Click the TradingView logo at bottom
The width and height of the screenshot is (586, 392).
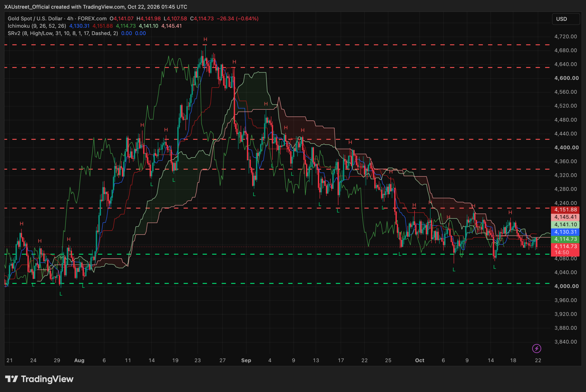pyautogui.click(x=39, y=379)
